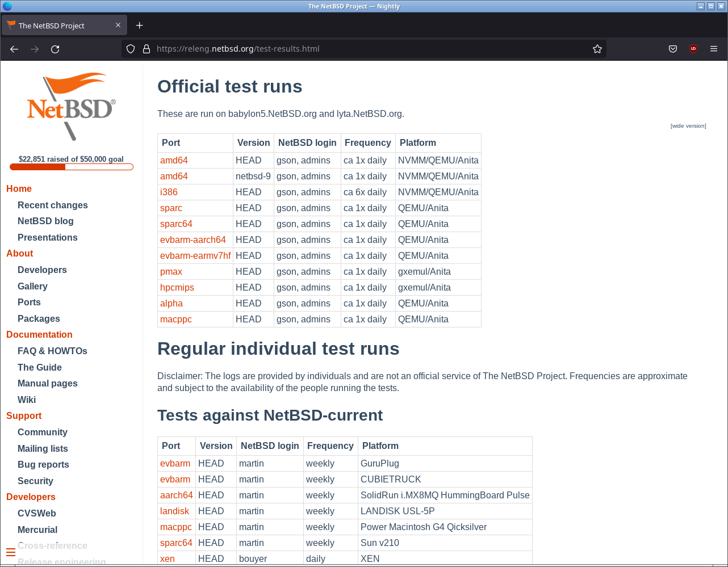
Task: Open the Pocket save icon
Action: [673, 49]
